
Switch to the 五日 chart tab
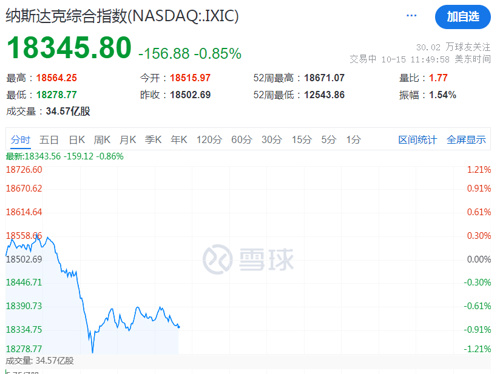(49, 140)
